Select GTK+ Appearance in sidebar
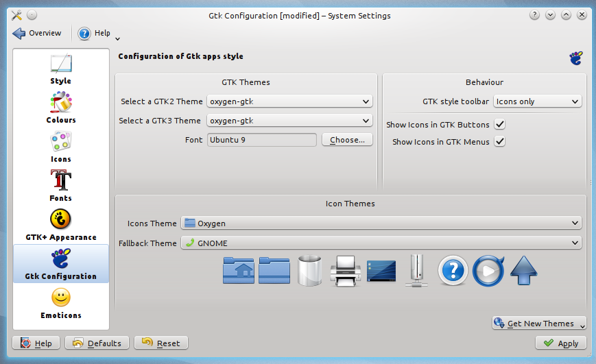 click(60, 226)
